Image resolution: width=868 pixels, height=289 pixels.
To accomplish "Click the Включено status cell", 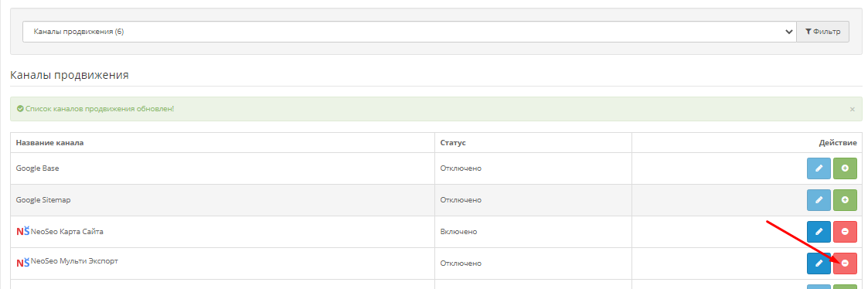I will pos(458,231).
